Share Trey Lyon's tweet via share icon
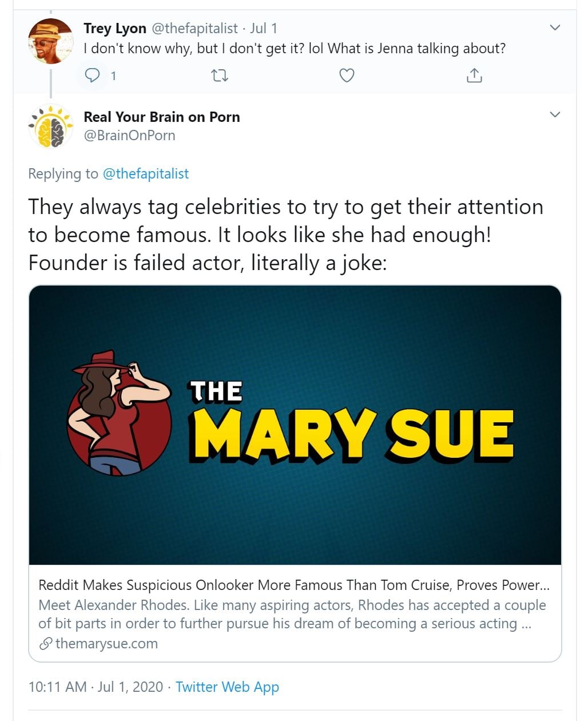 coord(474,76)
